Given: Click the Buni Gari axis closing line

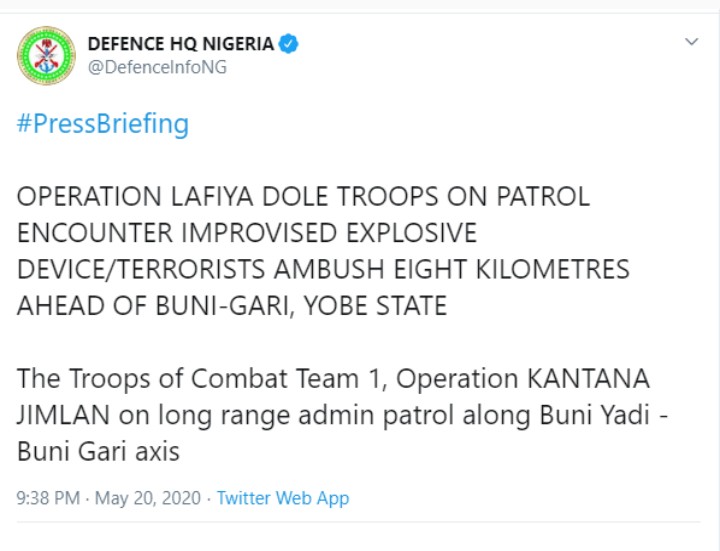Looking at the screenshot, I should click(98, 451).
